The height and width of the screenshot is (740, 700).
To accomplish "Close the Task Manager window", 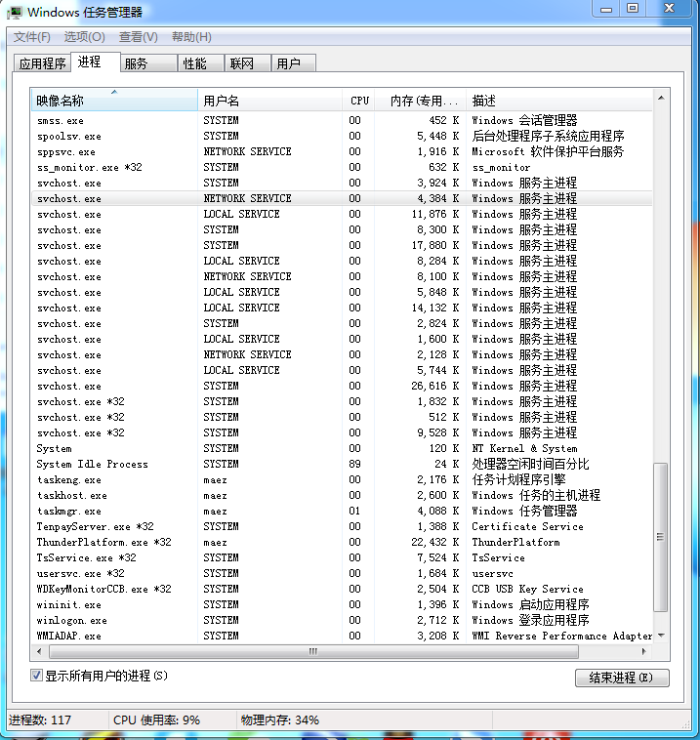I will pyautogui.click(x=670, y=9).
